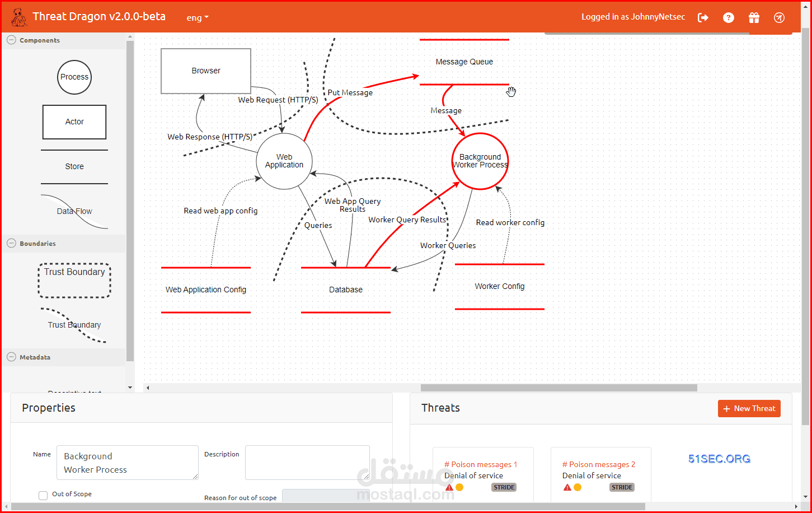Collapse the Metadata section

[x=11, y=357]
